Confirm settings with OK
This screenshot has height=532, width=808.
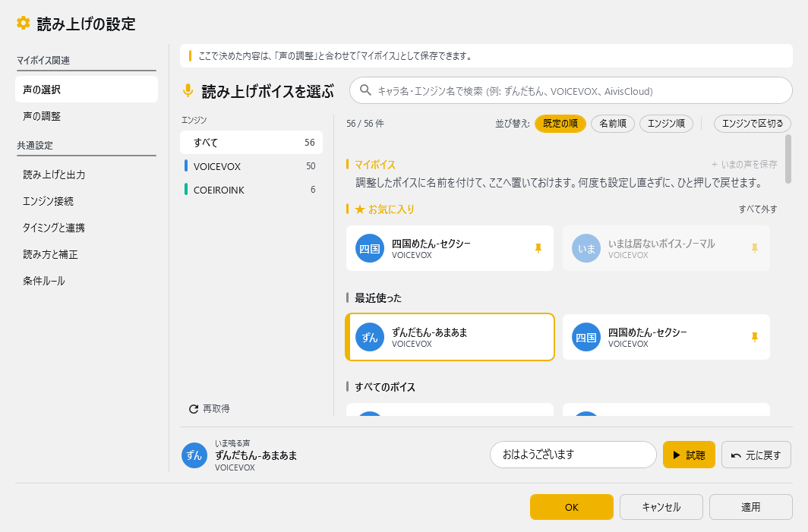pos(572,507)
